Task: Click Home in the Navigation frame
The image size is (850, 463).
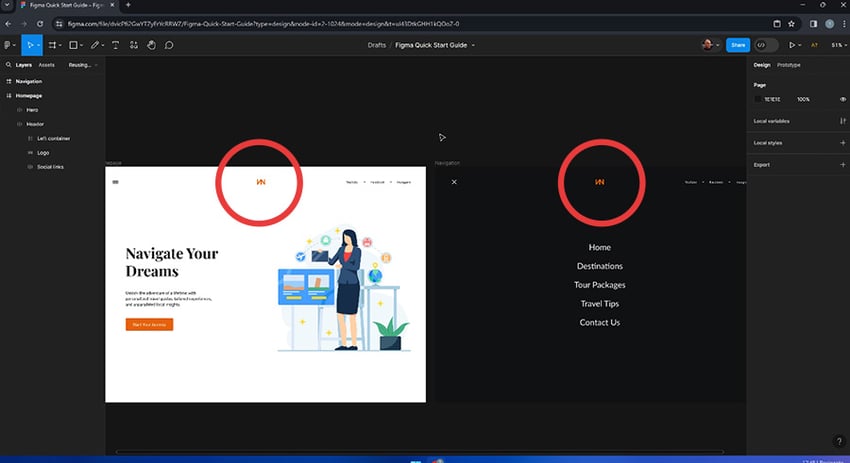Action: (600, 247)
